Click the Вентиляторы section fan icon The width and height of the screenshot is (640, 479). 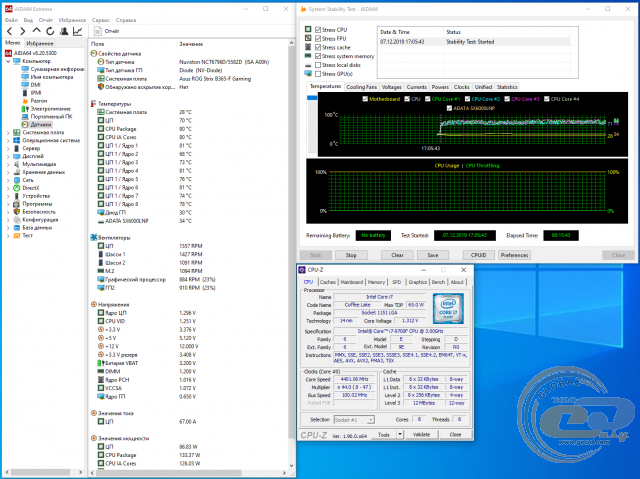click(93, 237)
